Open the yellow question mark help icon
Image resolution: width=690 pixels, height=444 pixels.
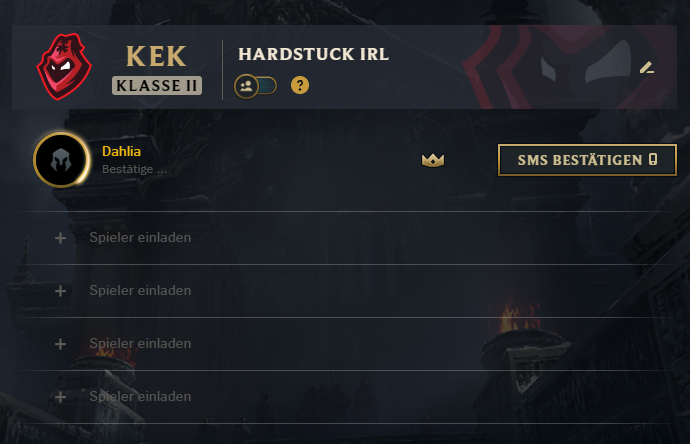300,85
